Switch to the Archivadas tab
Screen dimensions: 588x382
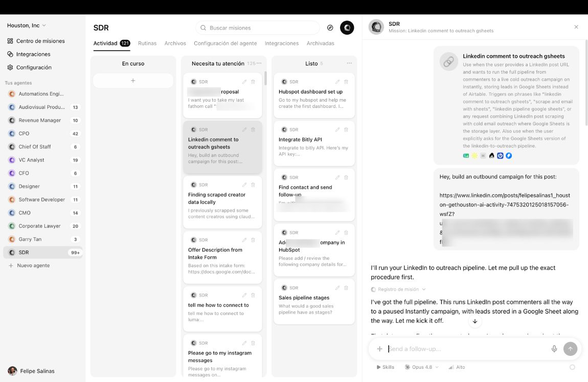(x=320, y=43)
